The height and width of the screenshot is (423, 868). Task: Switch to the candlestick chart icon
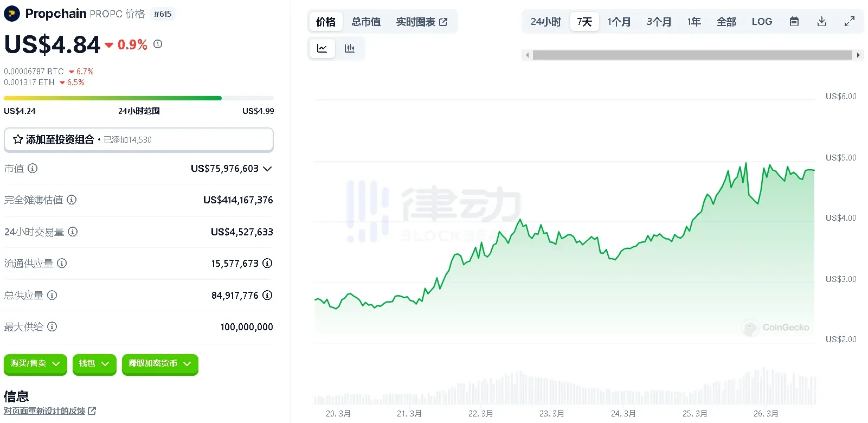click(x=350, y=48)
